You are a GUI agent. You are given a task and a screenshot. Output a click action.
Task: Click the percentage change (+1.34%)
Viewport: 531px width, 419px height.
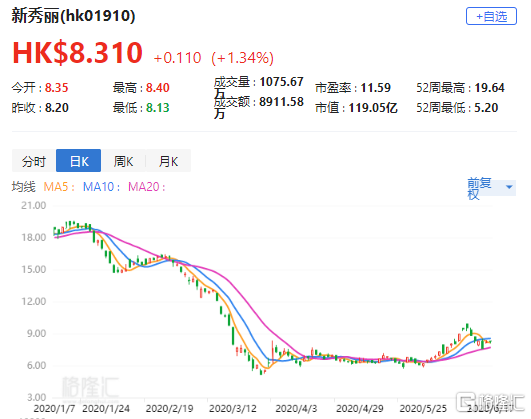click(x=242, y=58)
